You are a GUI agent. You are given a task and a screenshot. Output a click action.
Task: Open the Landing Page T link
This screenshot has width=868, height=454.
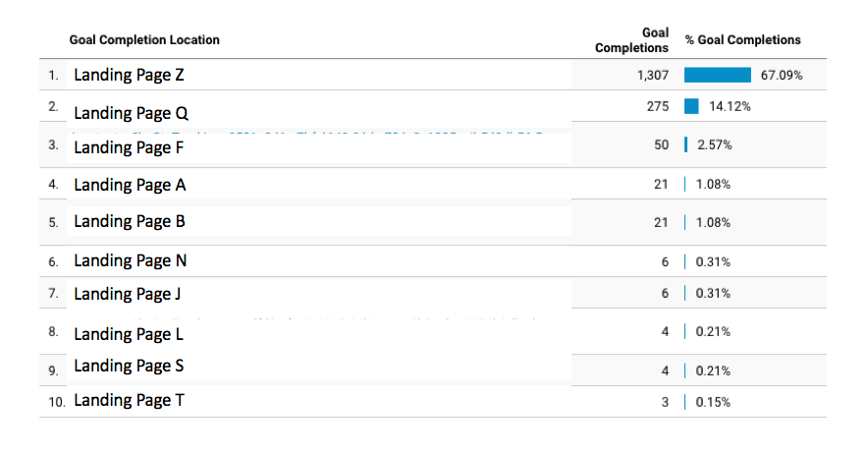(129, 400)
